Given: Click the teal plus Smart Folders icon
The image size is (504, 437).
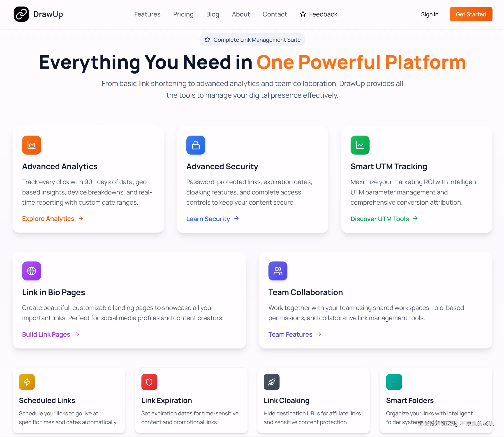Looking at the screenshot, I should 394,382.
